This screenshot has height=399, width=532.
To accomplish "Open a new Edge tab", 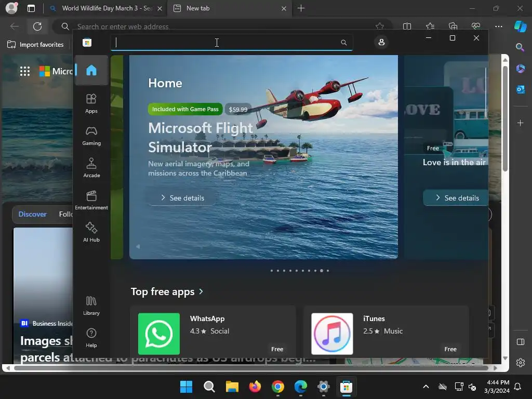I will [x=301, y=8].
